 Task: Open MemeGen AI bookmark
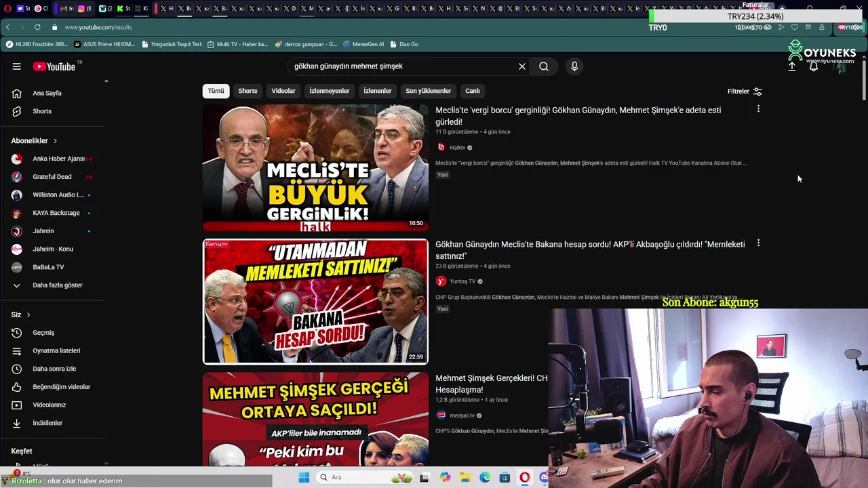tap(363, 44)
